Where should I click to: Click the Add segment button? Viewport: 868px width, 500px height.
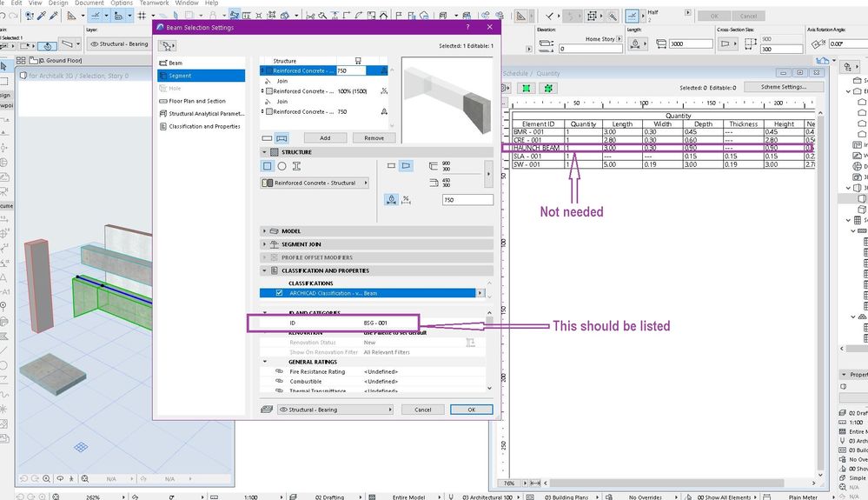325,138
